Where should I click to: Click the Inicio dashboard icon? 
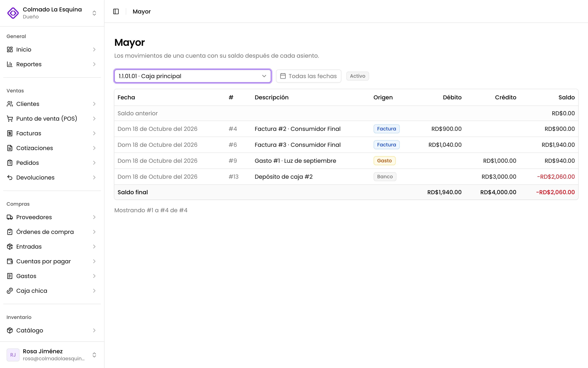[x=10, y=49]
